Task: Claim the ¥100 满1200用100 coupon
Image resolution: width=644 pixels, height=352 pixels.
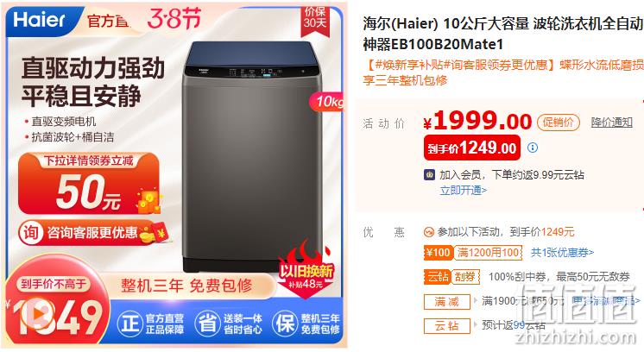Action: 473,253
